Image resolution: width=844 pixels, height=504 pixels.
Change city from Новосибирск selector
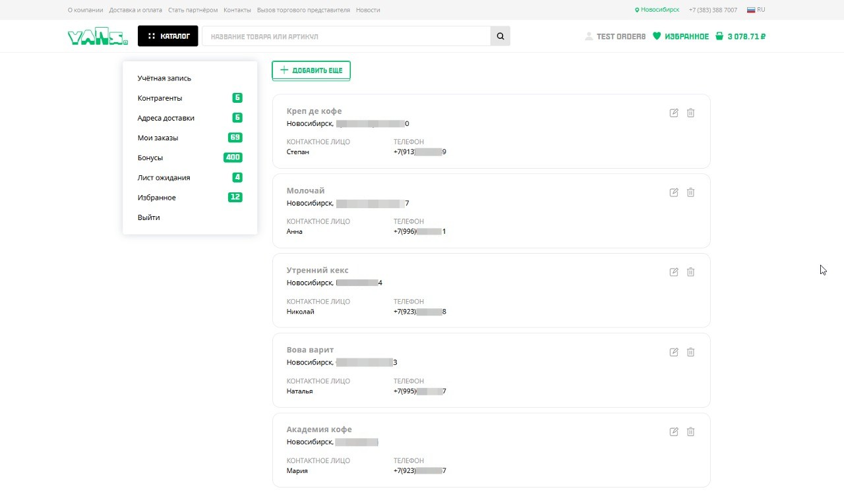click(x=657, y=10)
